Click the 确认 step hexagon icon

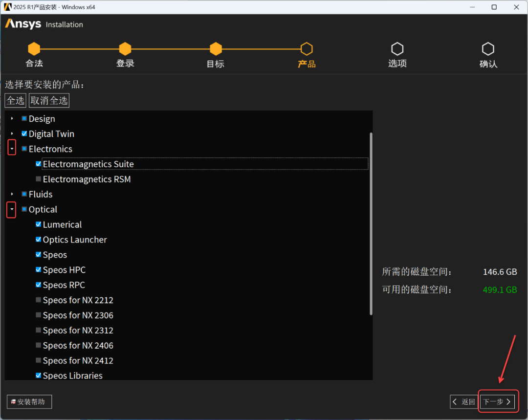(x=488, y=49)
